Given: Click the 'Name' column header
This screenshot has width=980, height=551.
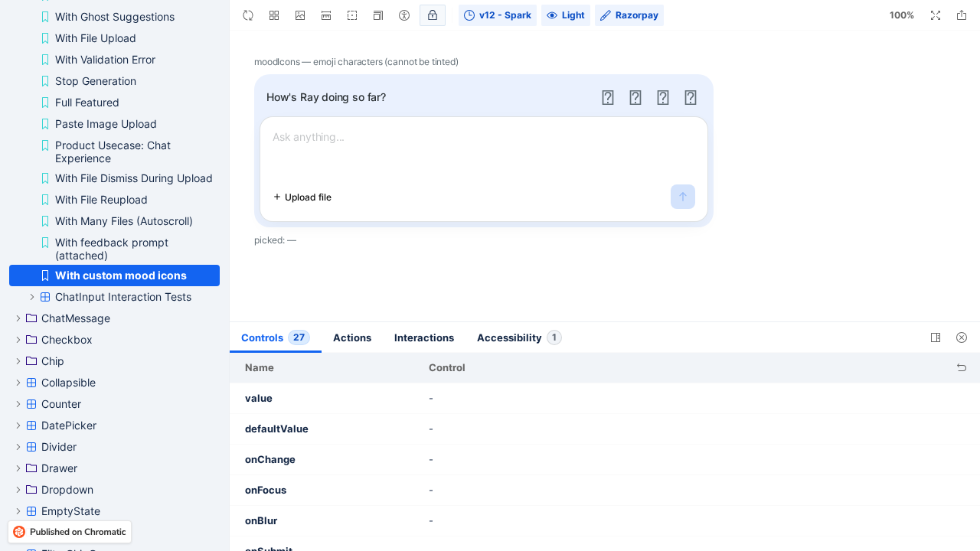Looking at the screenshot, I should click(x=260, y=367).
